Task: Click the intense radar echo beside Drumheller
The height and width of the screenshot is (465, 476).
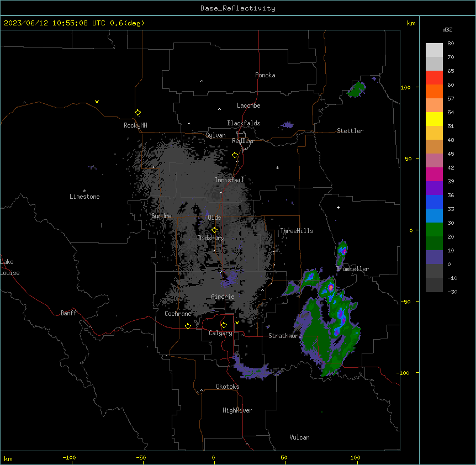Action: click(x=342, y=252)
